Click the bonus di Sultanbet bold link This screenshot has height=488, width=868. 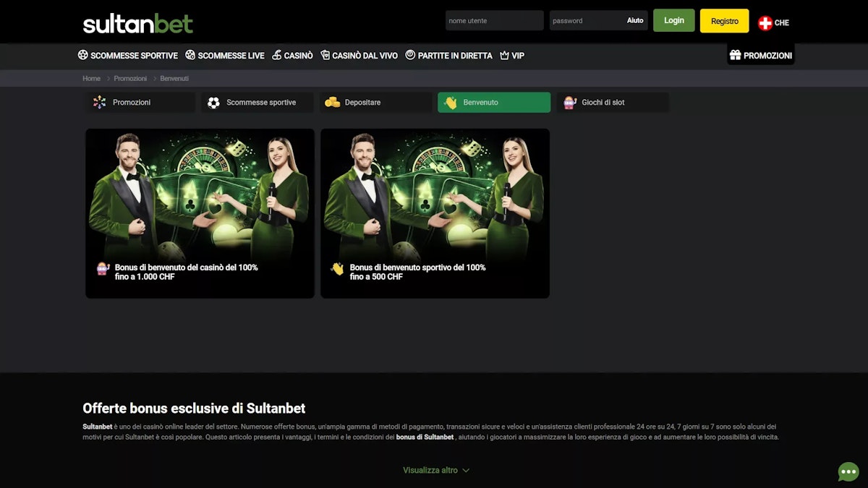click(425, 437)
